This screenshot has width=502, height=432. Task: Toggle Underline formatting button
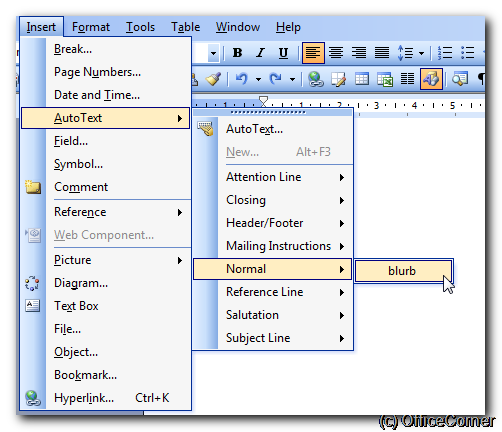tap(283, 53)
